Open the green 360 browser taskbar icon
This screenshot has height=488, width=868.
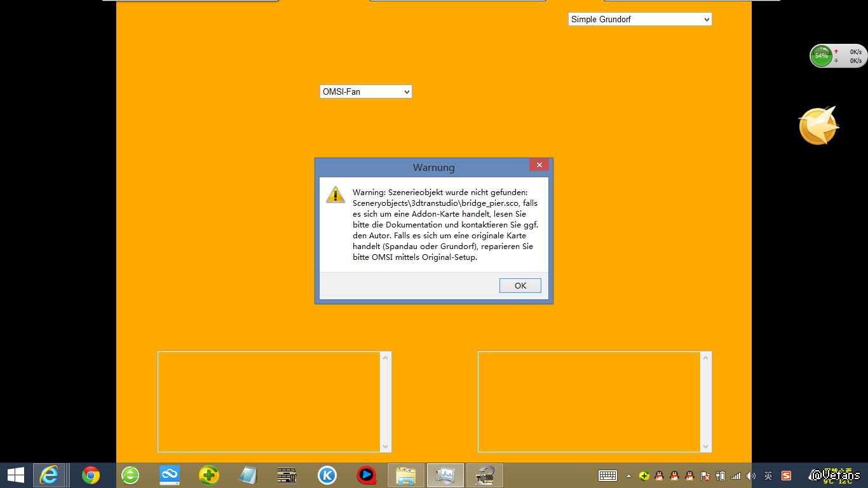130,475
